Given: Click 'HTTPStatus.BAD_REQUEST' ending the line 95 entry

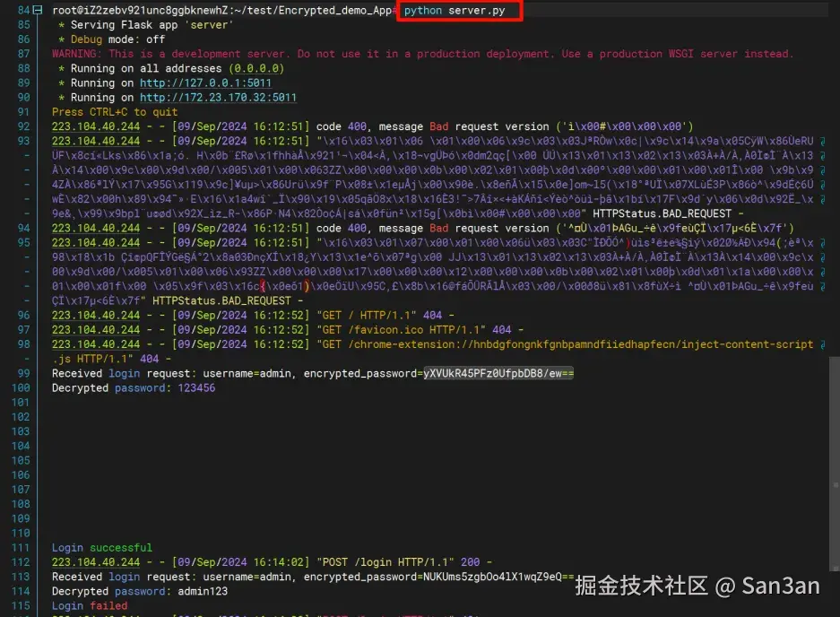Looking at the screenshot, I should (x=221, y=300).
